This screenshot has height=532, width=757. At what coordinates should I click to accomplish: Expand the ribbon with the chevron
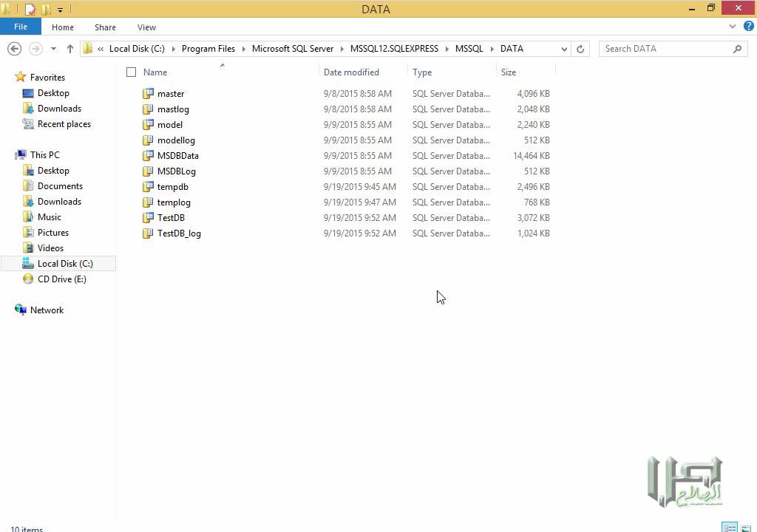click(733, 27)
